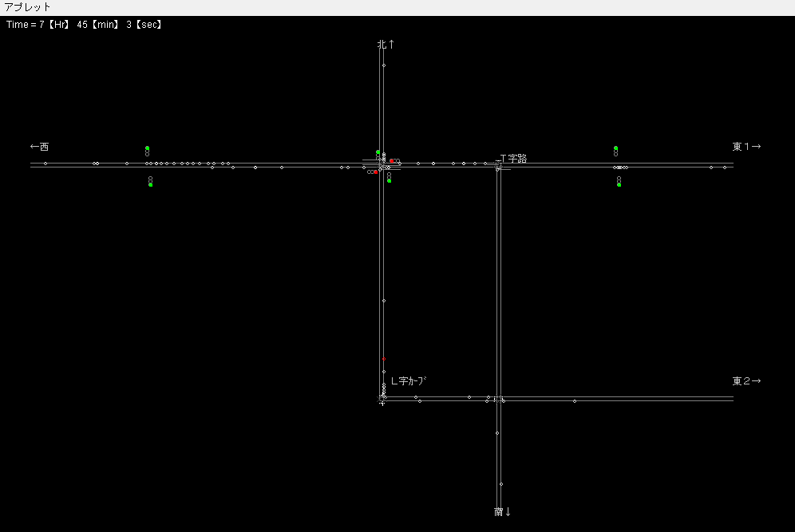Click the L字カーブ label
Viewport: 795px width, 532px height.
[x=408, y=380]
